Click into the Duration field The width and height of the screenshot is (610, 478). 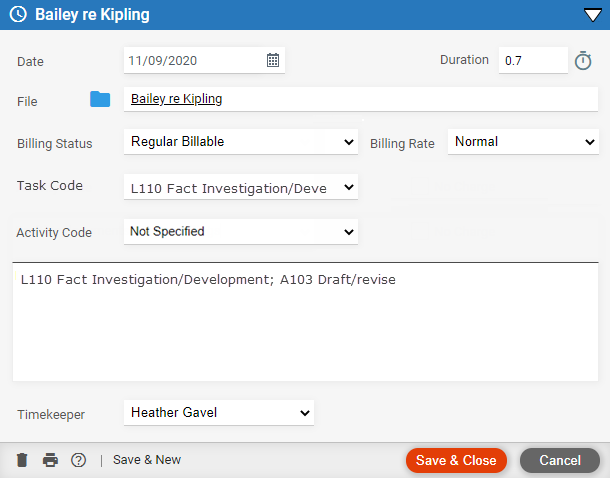point(533,60)
